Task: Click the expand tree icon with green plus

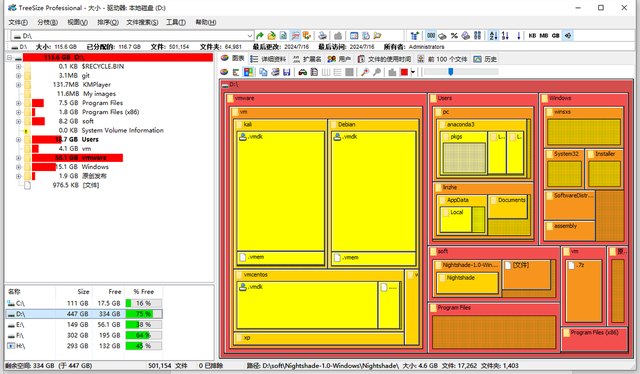Action: tap(415, 36)
